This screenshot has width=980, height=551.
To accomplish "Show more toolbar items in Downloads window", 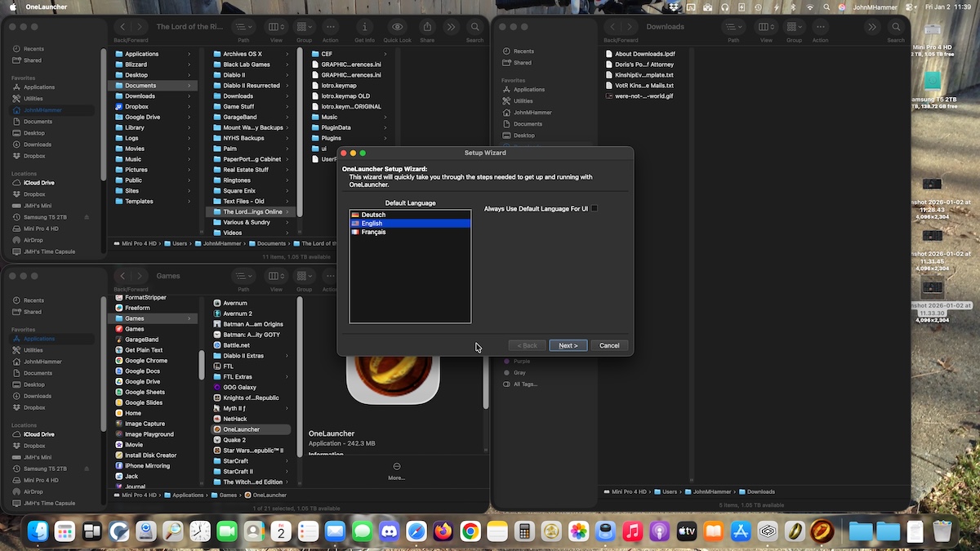I will point(872,27).
